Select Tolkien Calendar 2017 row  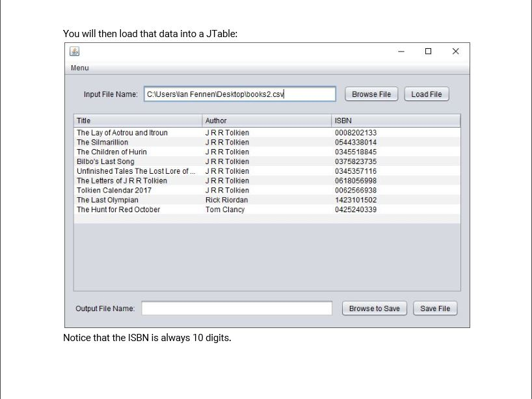pyautogui.click(x=130, y=190)
